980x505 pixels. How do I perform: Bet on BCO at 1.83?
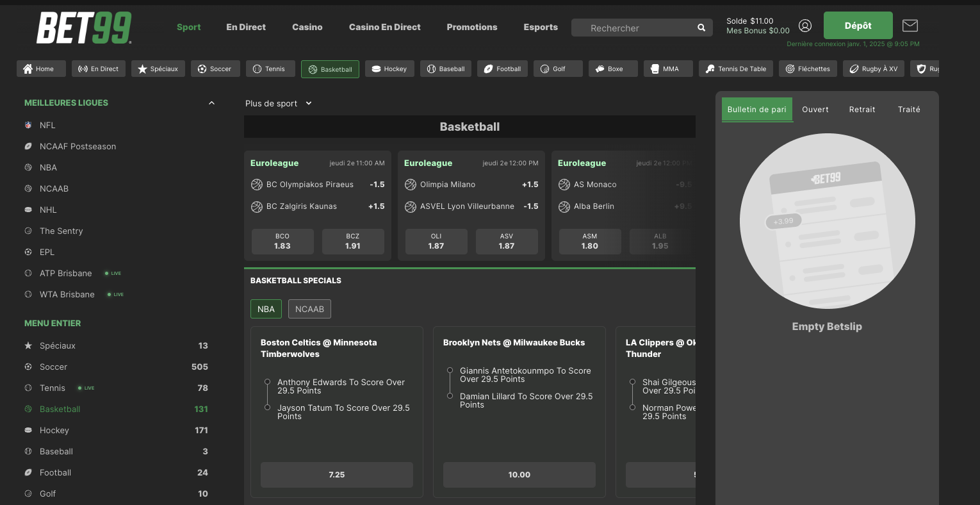(282, 242)
